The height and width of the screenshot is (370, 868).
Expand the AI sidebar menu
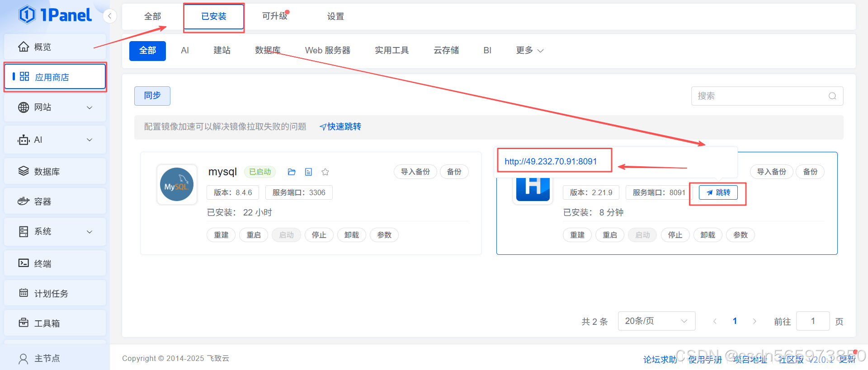[x=55, y=140]
